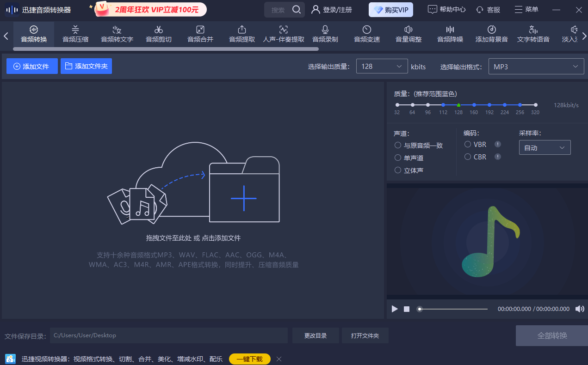Select the 音频录制 (audio record) tool
This screenshot has width=588, height=365.
[x=325, y=34]
